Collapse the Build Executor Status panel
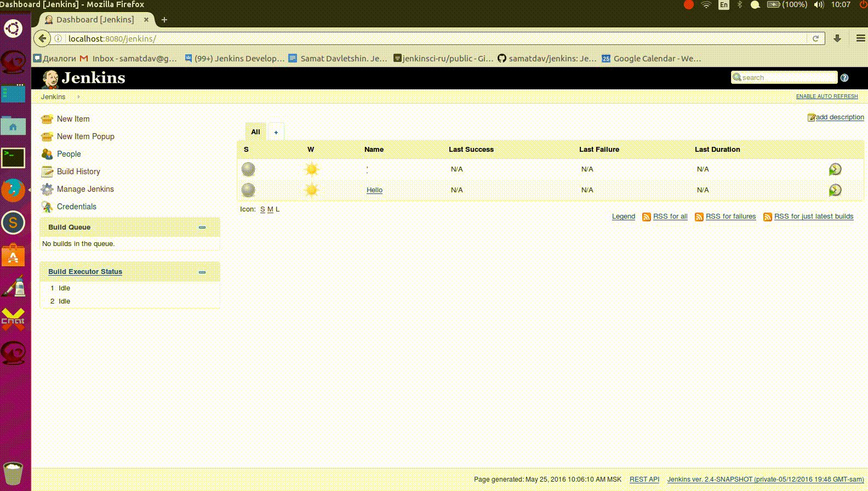The width and height of the screenshot is (868, 491). (202, 272)
